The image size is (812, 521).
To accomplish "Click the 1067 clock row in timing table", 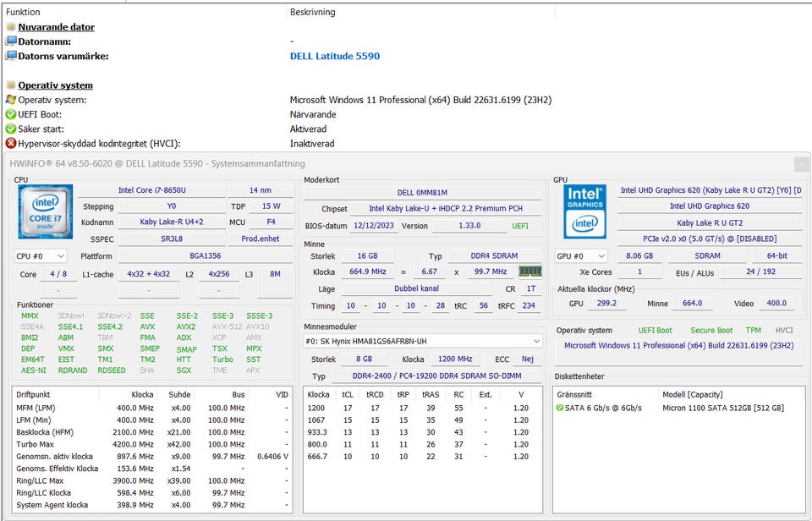I will click(422, 420).
